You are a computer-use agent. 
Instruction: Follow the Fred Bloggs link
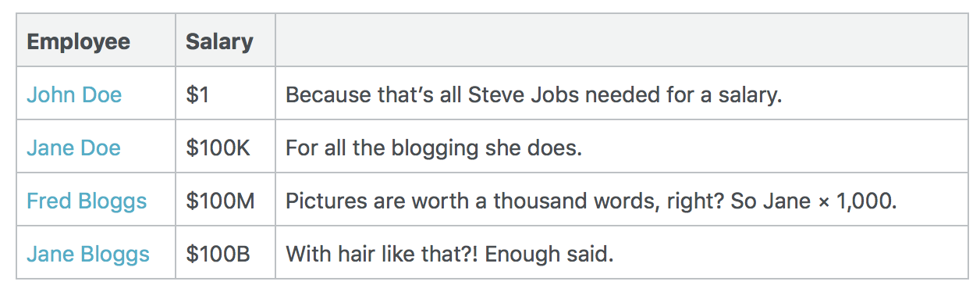coord(87,201)
